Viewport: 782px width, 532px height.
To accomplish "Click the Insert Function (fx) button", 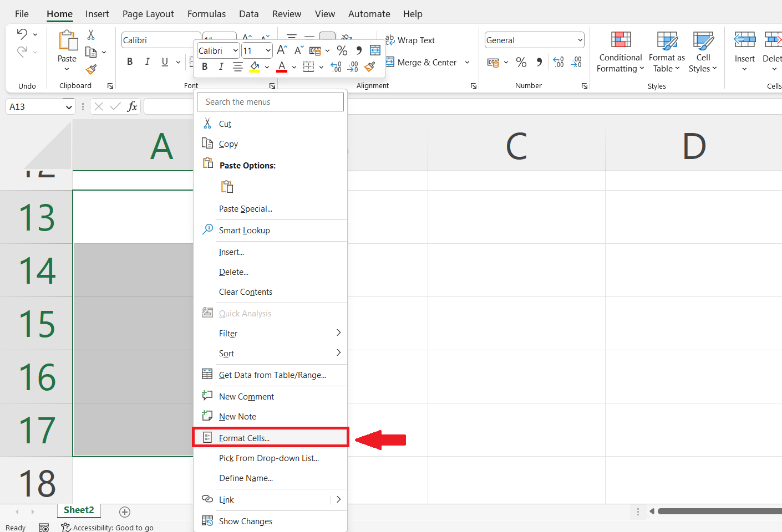I will 133,106.
